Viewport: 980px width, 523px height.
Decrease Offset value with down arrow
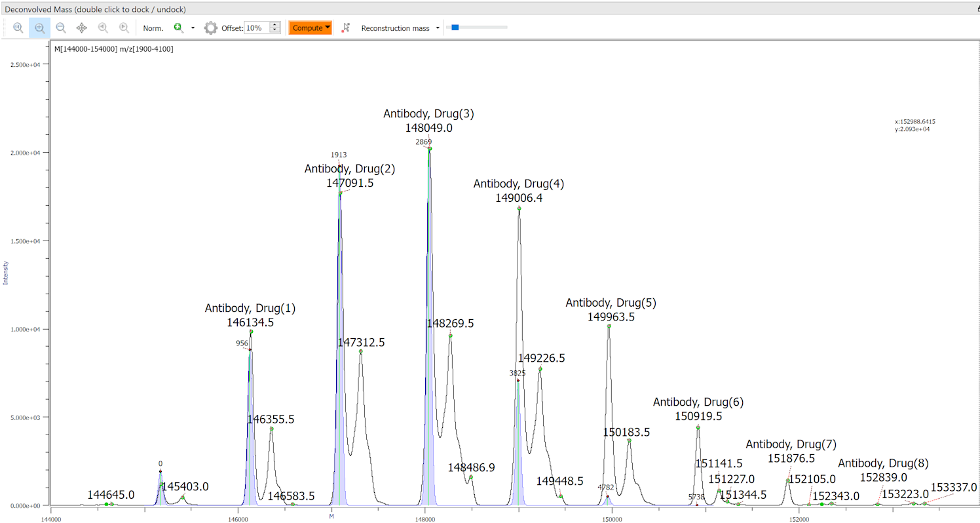275,31
